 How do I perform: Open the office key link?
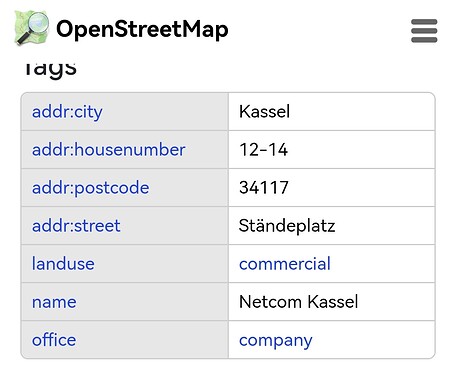coord(54,340)
